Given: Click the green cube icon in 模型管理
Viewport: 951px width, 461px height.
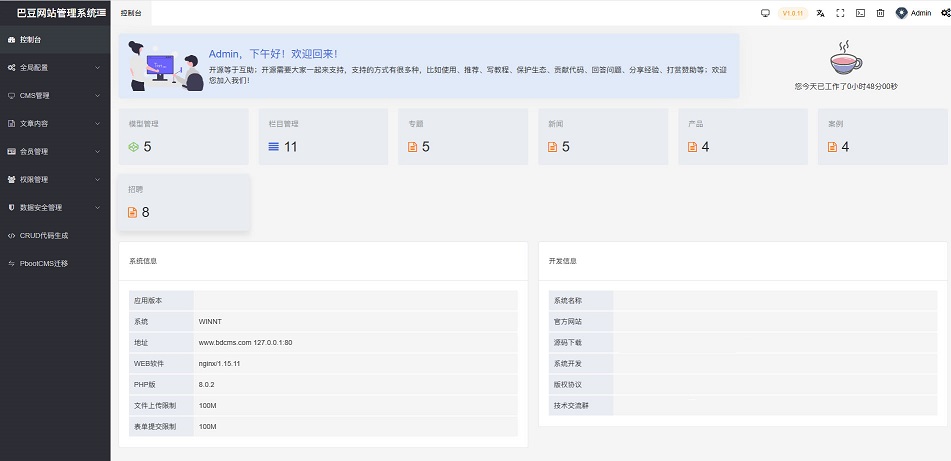Looking at the screenshot, I should tap(133, 147).
